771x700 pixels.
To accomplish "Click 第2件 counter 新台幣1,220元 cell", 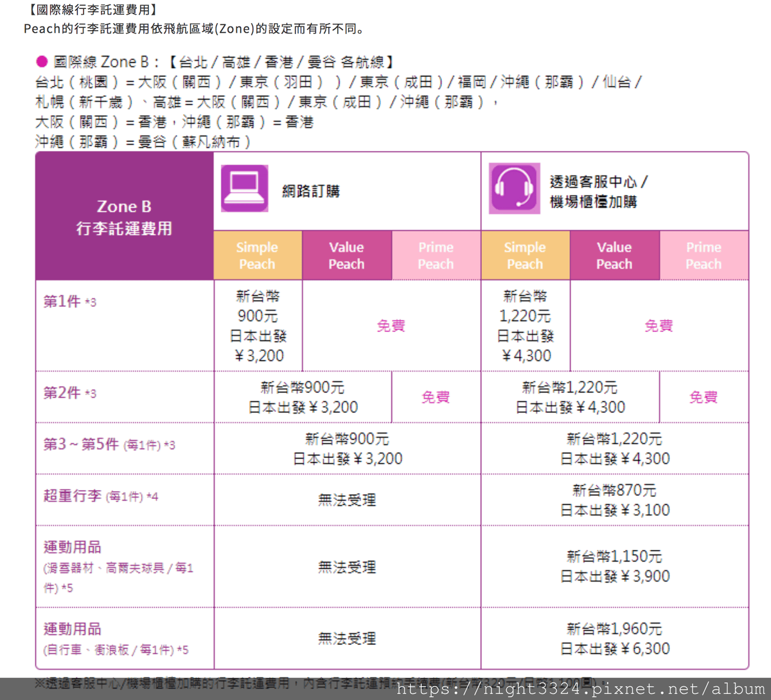I will point(571,397).
